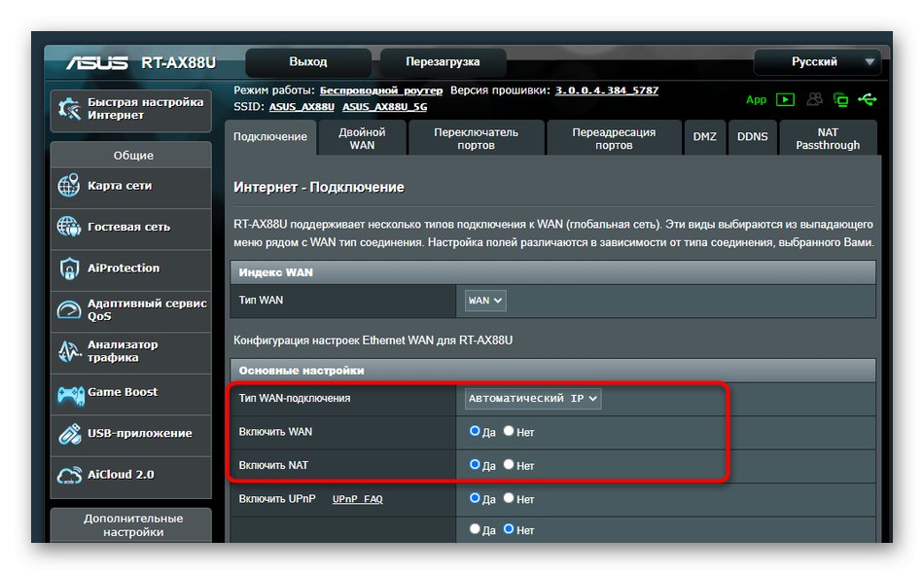This screenshot has height=574, width=924.
Task: Open USB-приложение menu item
Action: pyautogui.click(x=131, y=434)
